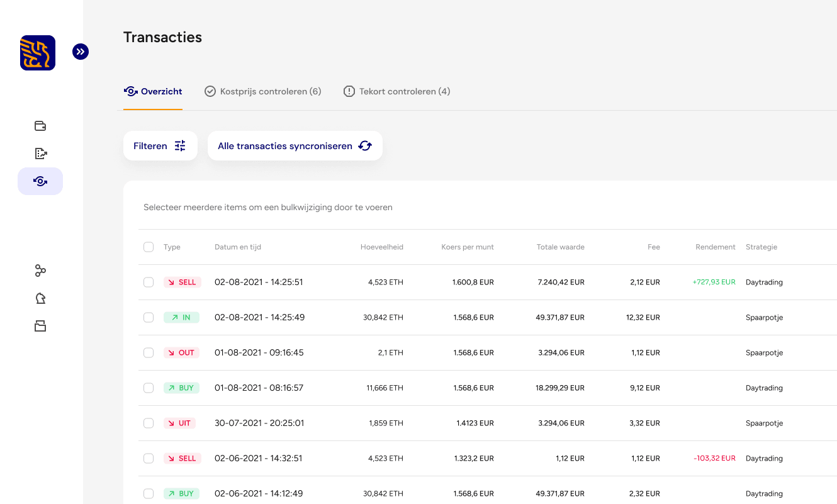
Task: Sort by Hoeveelheid column header
Action: click(x=382, y=247)
